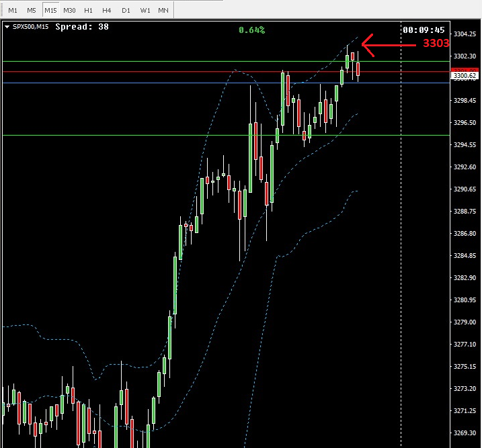This screenshot has height=448, width=482.
Task: Click the 3296.50 price scale label
Action: pos(465,122)
